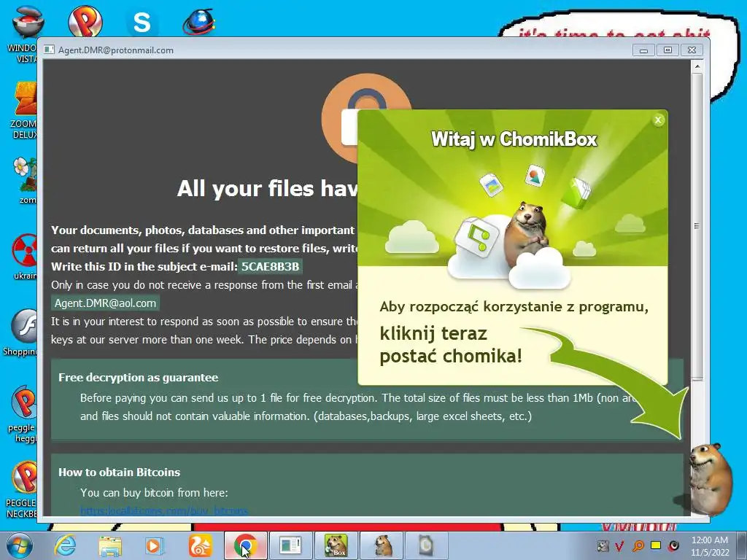
Task: Open the Zoom Deluxe desktop shortcut
Action: [x=25, y=111]
